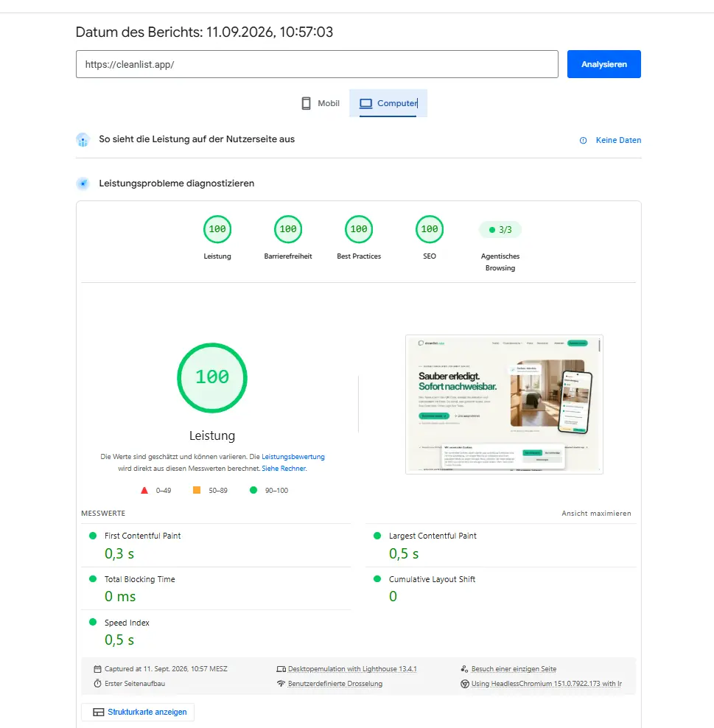This screenshot has height=728, width=714.
Task: Click the 3/3 Agentisches Browsing badge
Action: click(500, 230)
